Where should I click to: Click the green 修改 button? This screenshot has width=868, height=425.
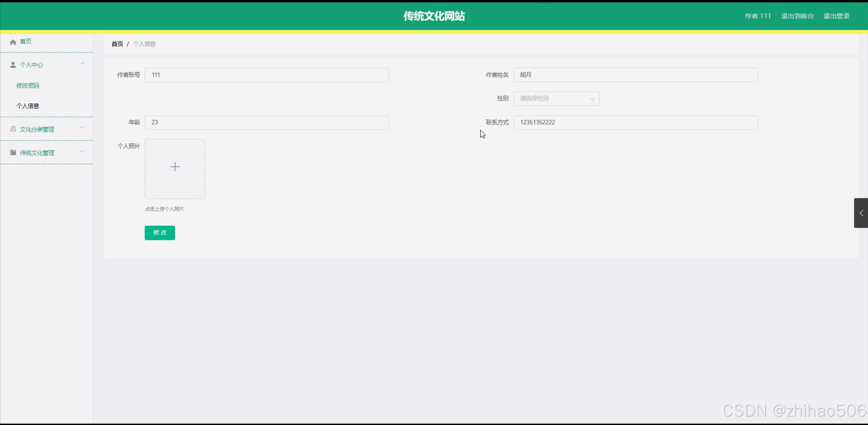click(160, 233)
